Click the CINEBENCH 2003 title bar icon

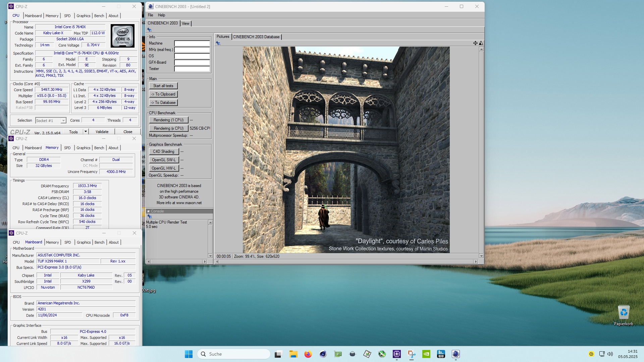point(151,6)
